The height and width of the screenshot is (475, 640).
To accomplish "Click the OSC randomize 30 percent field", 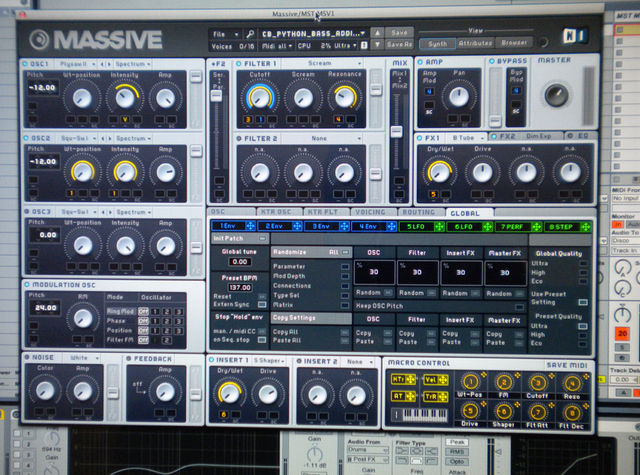I will click(374, 272).
